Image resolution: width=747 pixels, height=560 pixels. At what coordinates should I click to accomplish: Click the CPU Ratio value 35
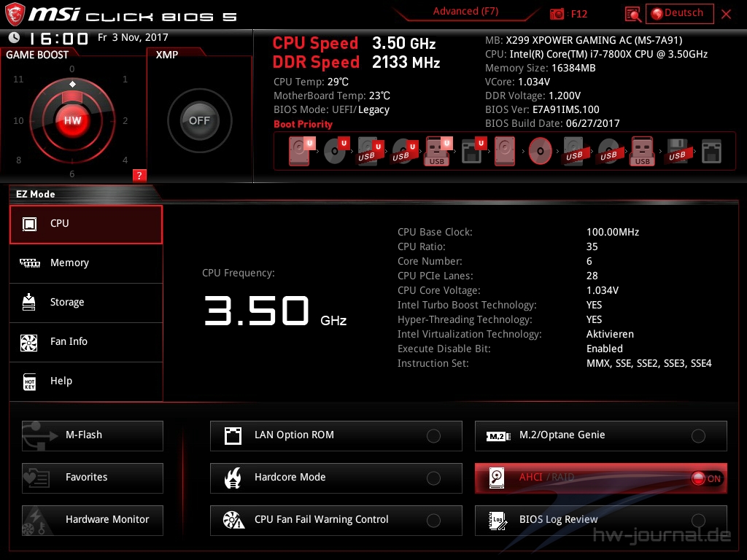coord(592,246)
